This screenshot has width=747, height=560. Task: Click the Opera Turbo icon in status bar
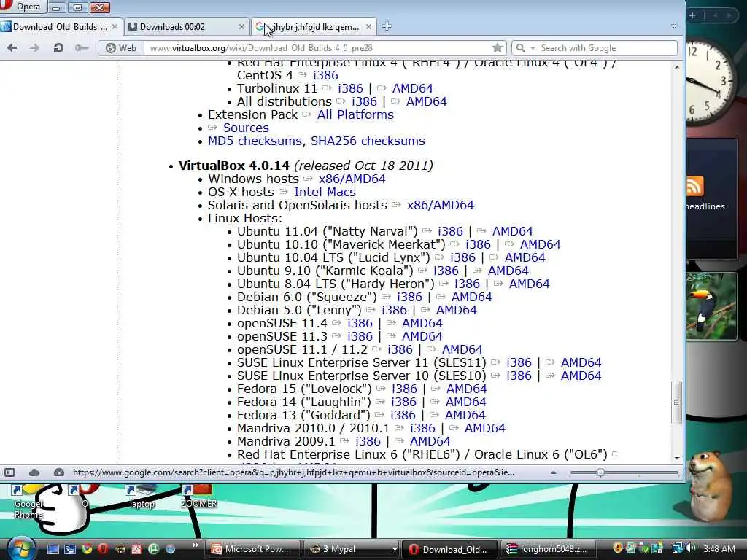pyautogui.click(x=59, y=472)
